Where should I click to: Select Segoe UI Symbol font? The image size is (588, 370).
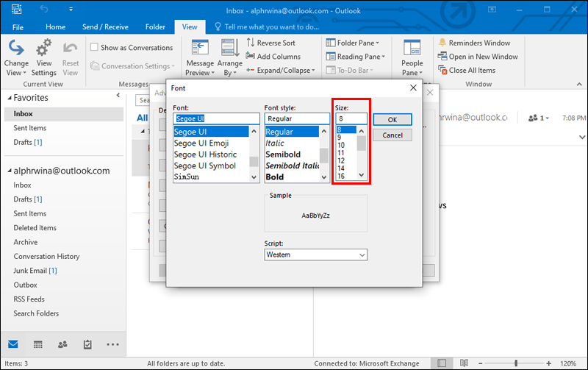click(211, 166)
